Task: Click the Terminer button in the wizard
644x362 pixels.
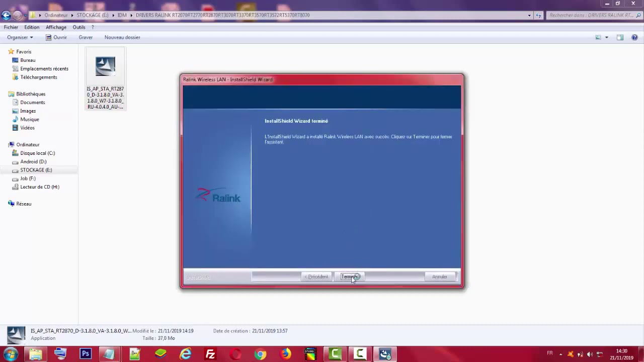Action: click(x=350, y=277)
